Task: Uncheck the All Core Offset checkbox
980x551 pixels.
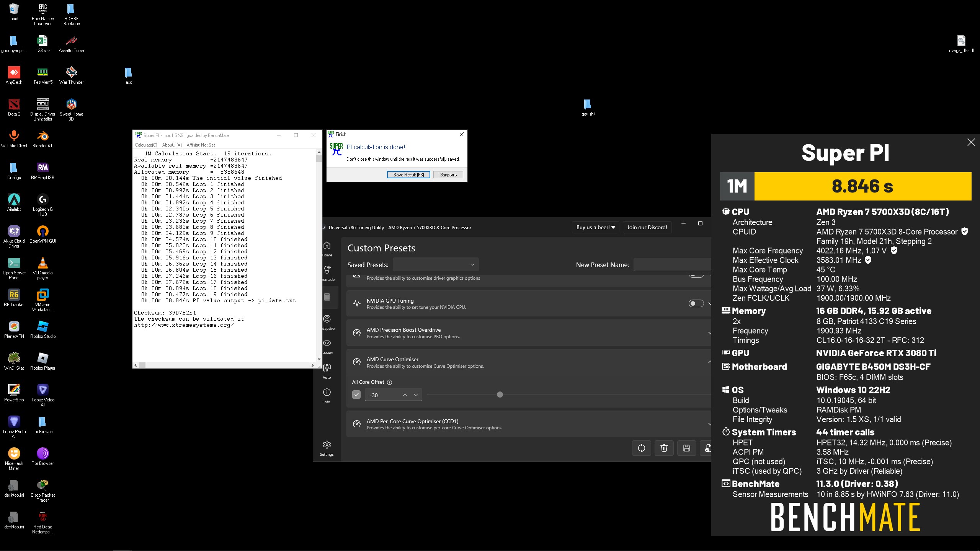Action: [x=356, y=395]
